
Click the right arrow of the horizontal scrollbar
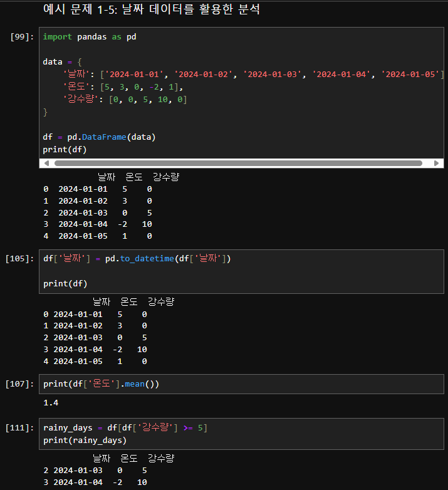click(437, 163)
